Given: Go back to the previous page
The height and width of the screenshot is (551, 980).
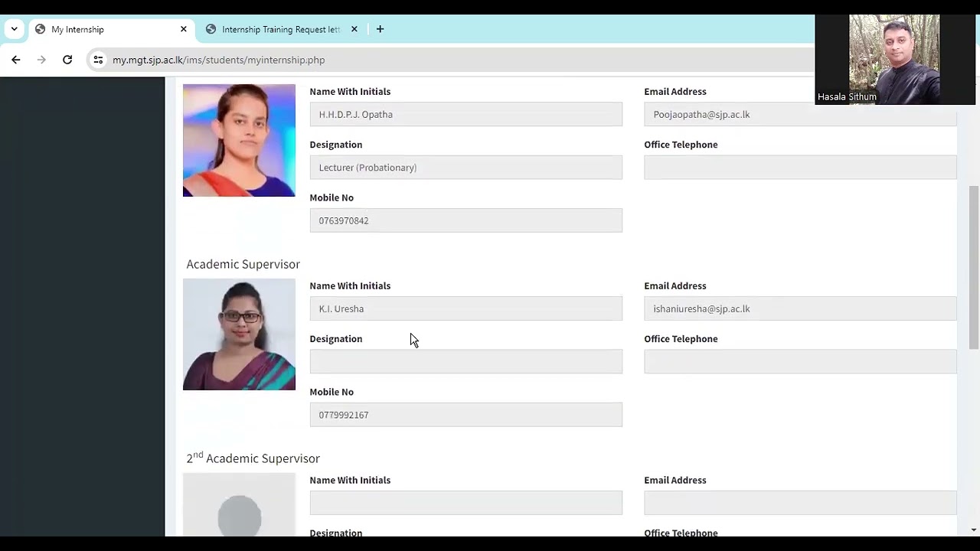Looking at the screenshot, I should pyautogui.click(x=16, y=60).
